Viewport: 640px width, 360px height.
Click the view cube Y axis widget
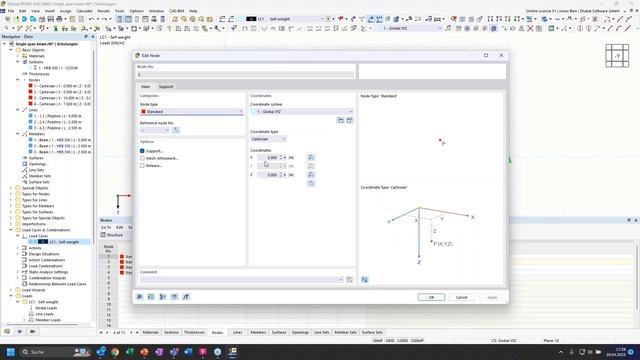pyautogui.click(x=617, y=56)
